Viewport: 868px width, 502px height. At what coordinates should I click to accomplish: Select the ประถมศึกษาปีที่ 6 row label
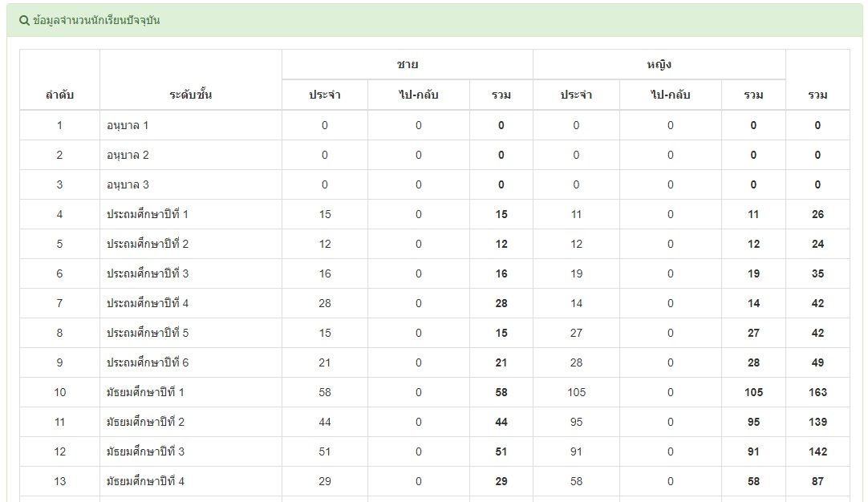pos(148,362)
